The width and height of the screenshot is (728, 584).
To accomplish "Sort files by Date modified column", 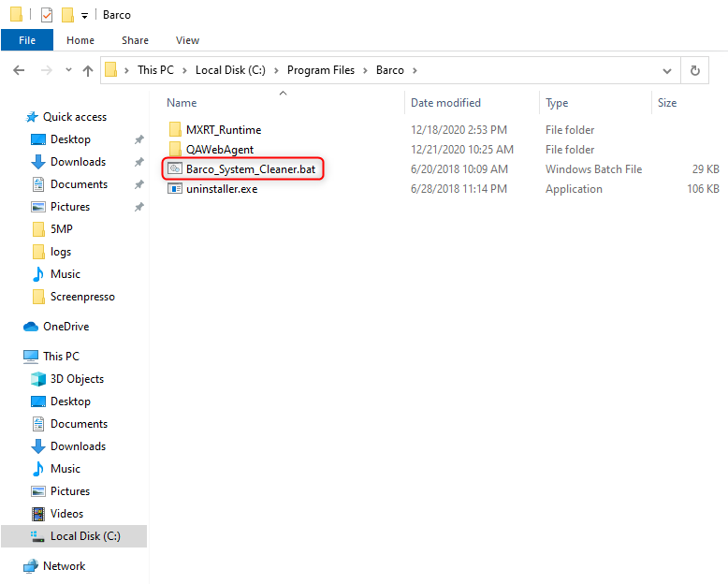I will pos(445,103).
